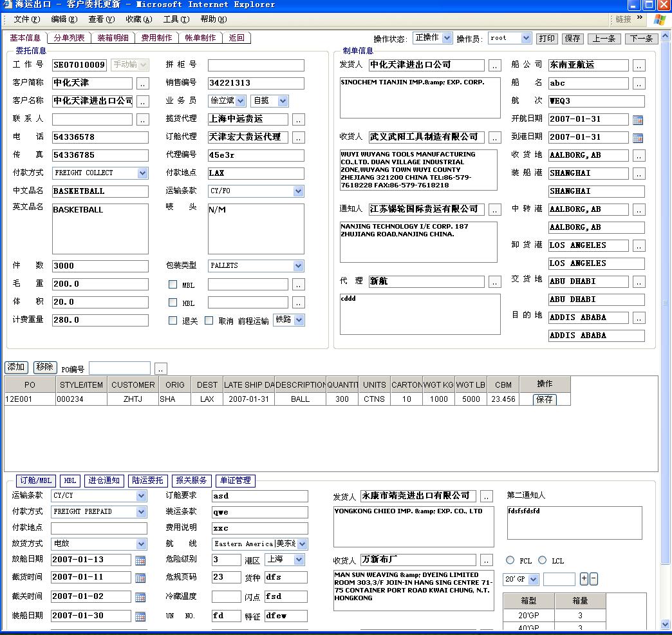
Task: Click lookup button next to PO编号 field
Action: [161, 369]
